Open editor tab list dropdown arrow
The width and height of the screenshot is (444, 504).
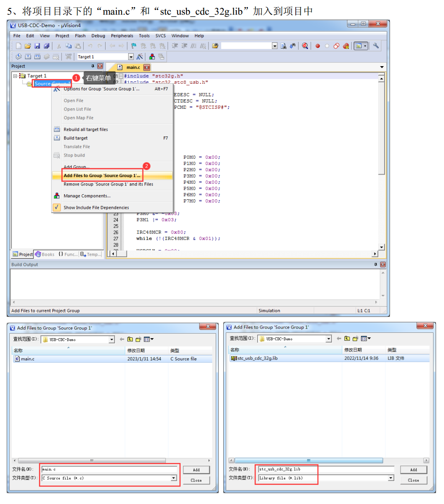pos(382,67)
